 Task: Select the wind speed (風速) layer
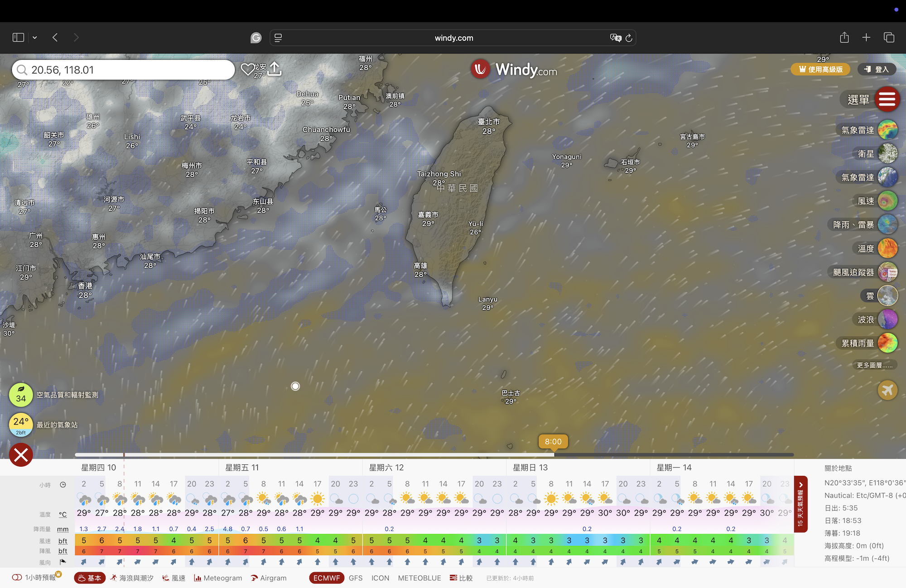[x=887, y=201]
